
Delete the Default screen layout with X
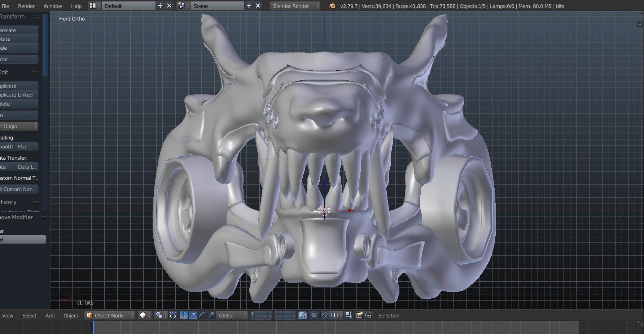pyautogui.click(x=169, y=6)
